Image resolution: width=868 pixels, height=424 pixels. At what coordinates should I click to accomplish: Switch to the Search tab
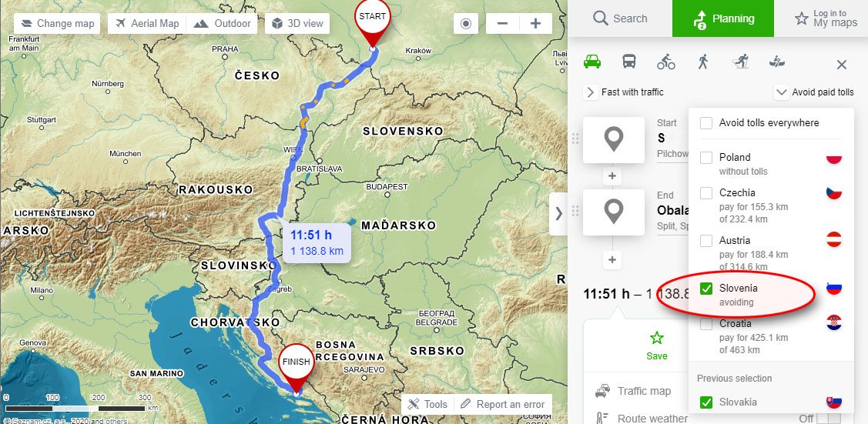620,18
